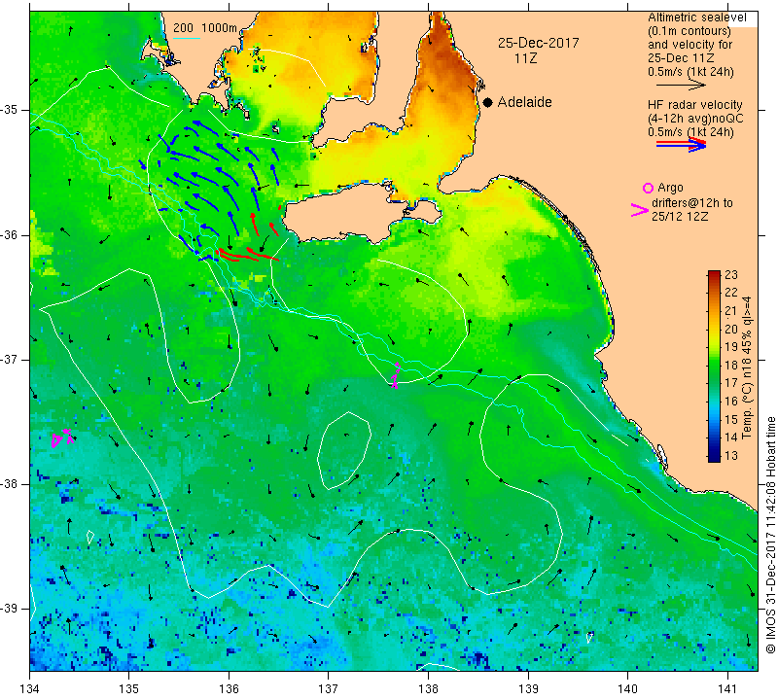Screen dimensions: 778x700
Task: Click the red-blue HF radar legend arrow
Action: 682,145
